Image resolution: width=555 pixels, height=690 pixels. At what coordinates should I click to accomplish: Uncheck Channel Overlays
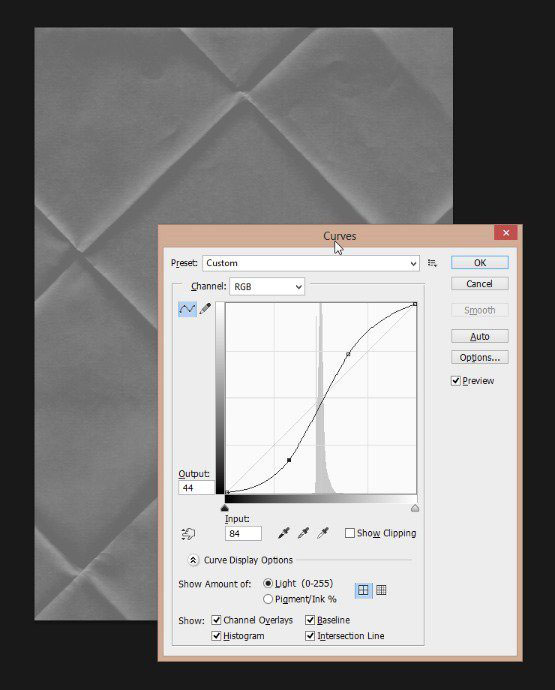click(x=216, y=620)
